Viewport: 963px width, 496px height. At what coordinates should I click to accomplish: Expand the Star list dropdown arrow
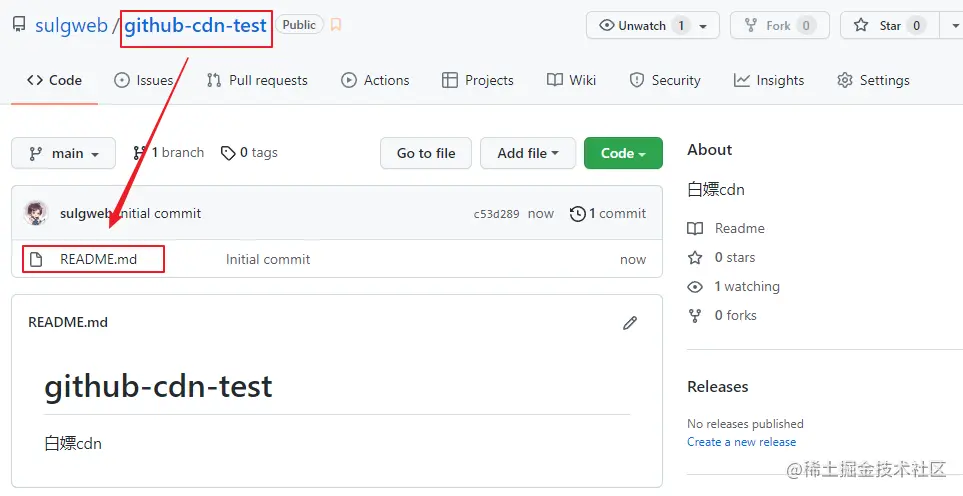pyautogui.click(x=953, y=25)
